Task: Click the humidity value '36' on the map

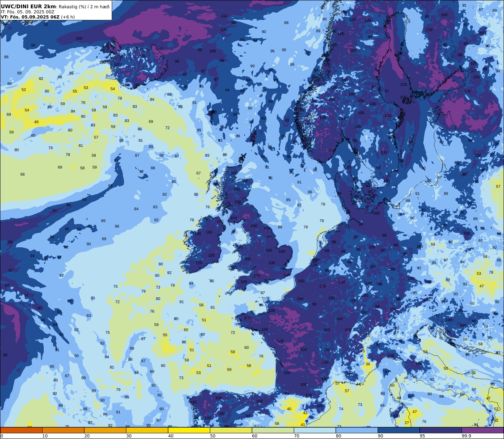Action: (x=368, y=364)
